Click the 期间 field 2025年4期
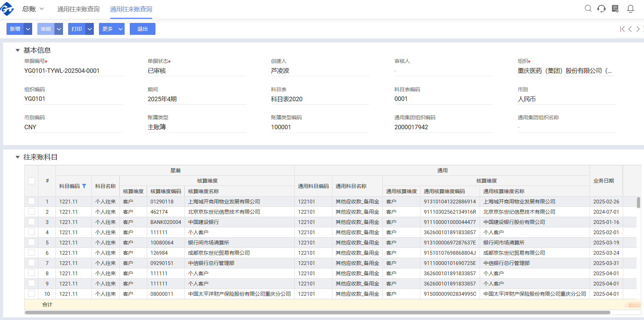Viewport: 644px width, 320px height. (197, 99)
